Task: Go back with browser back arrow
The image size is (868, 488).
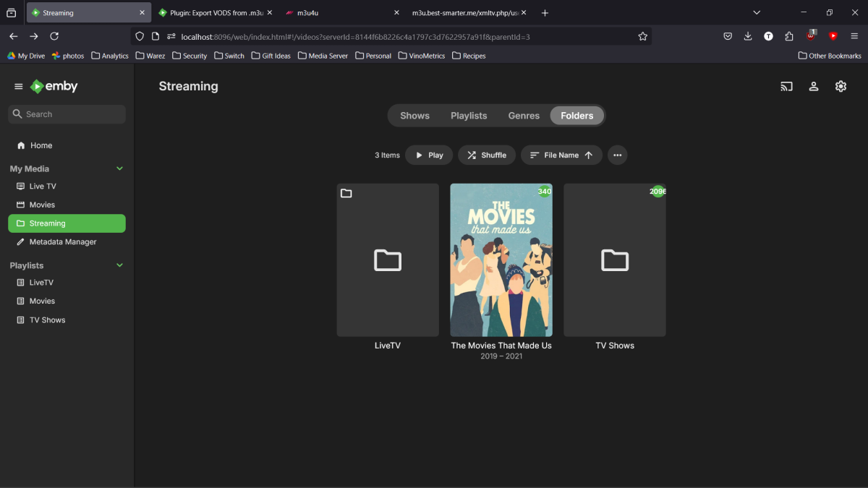Action: pos(14,36)
